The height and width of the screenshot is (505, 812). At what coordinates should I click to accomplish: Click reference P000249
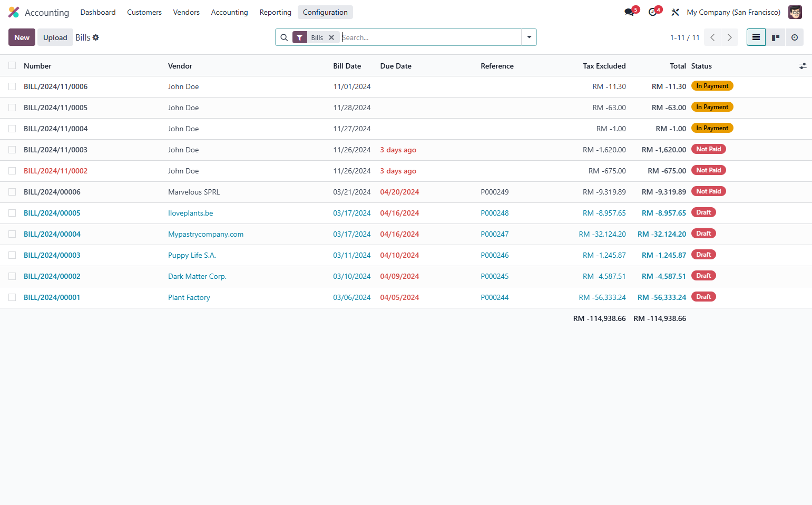(x=495, y=192)
